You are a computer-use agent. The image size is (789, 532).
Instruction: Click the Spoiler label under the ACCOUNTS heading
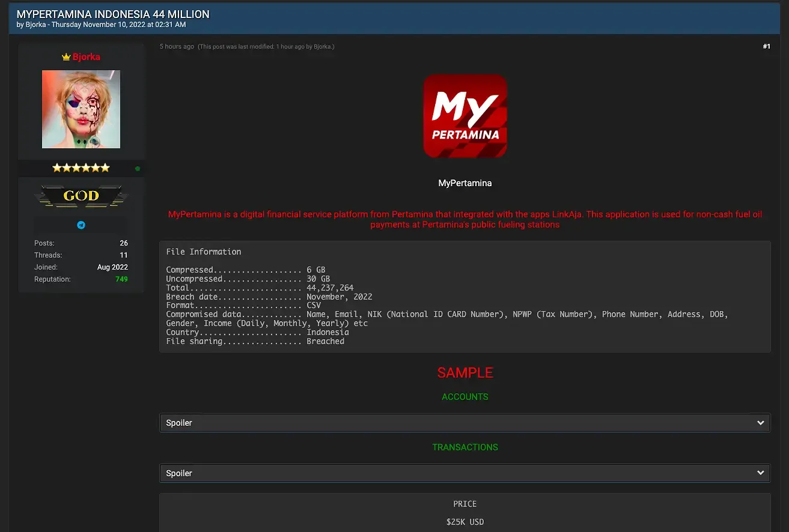tap(179, 423)
